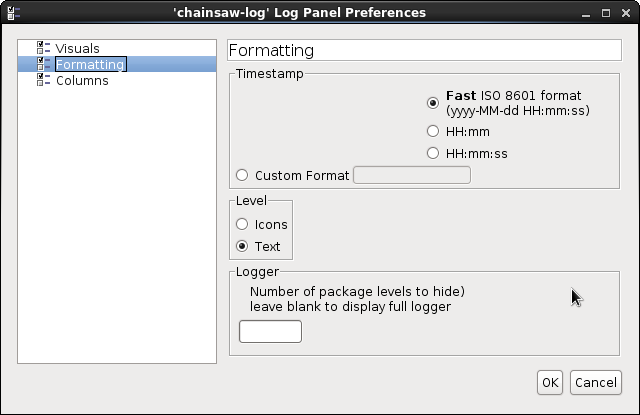Click empty area below Columns in tree panel
Screen dimensions: 640x415
[117, 220]
